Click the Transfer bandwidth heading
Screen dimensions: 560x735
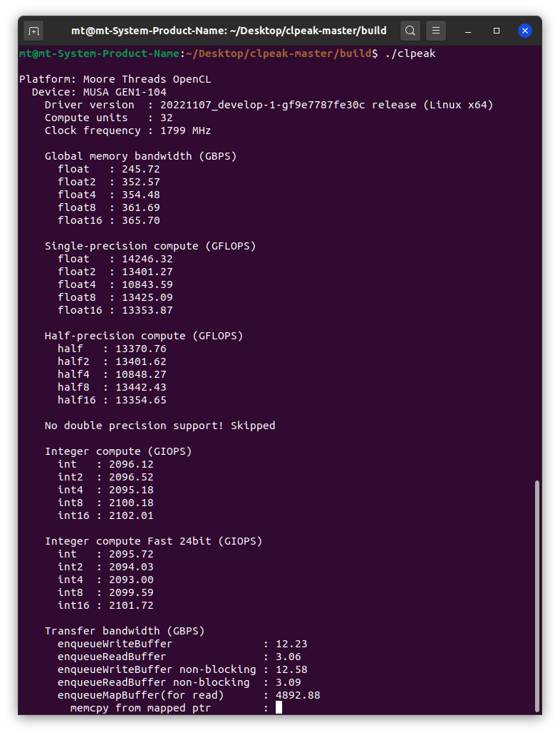124,631
